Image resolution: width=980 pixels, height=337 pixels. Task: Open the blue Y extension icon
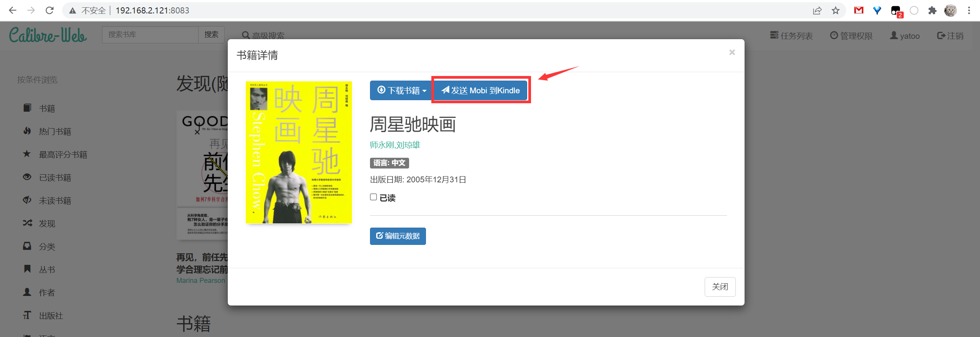(x=877, y=11)
